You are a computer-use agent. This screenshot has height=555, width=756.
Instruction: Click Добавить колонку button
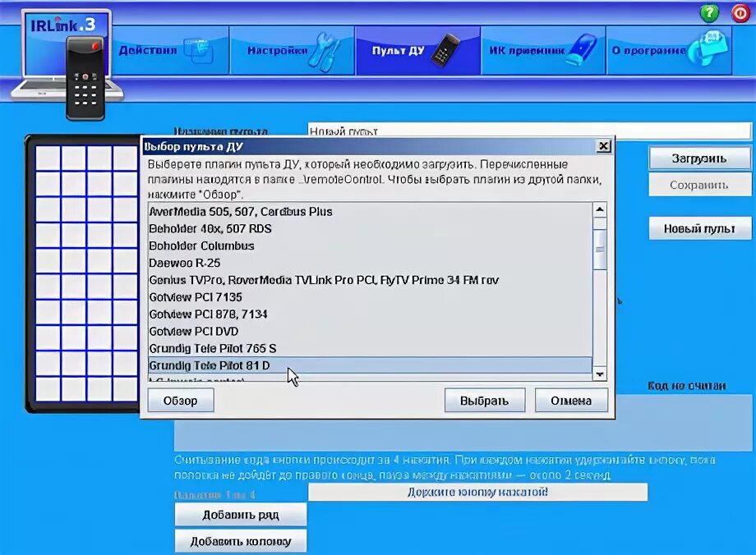point(241,542)
